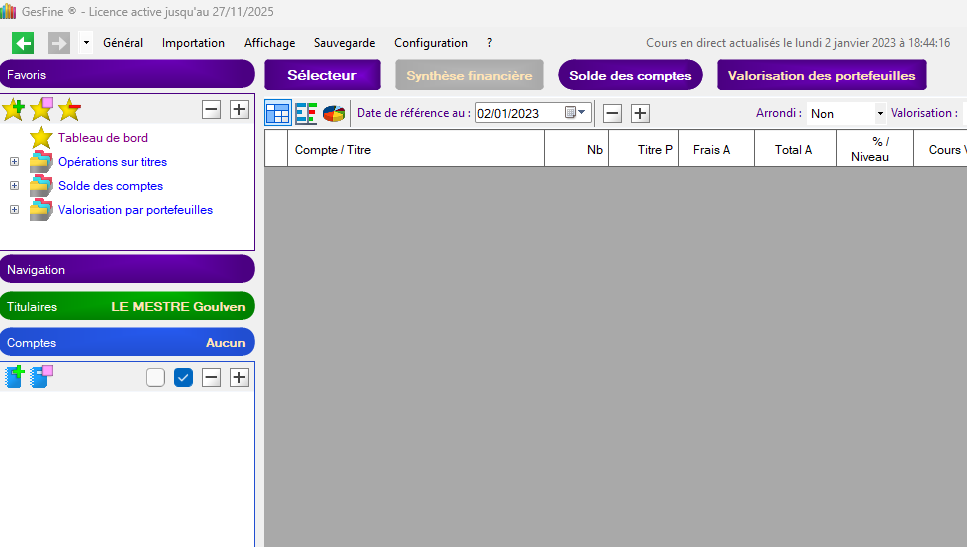
Task: Click the add account notebook icon
Action: [x=15, y=377]
